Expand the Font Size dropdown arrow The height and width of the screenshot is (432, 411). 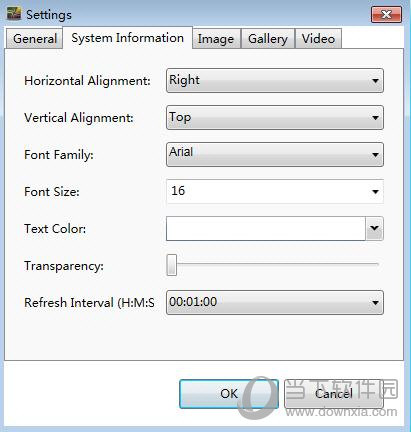point(375,192)
